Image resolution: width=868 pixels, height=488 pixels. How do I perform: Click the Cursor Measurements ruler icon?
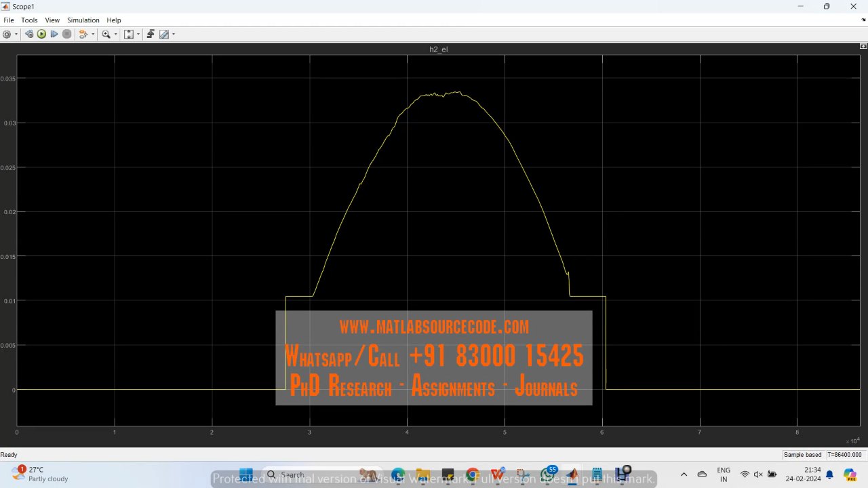[164, 34]
